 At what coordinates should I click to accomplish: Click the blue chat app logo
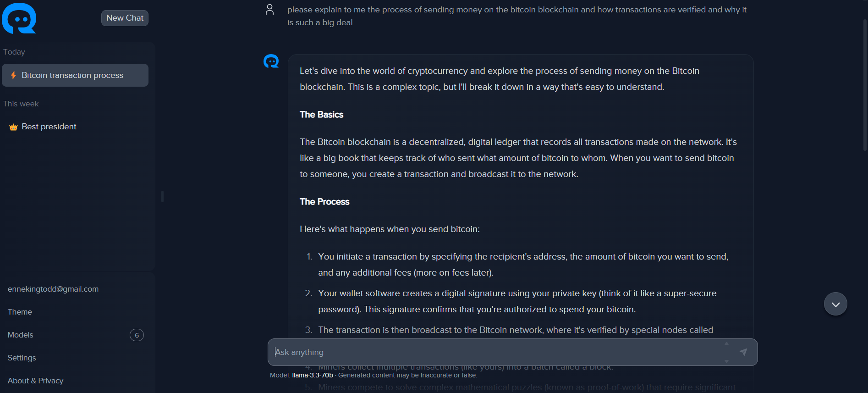coord(19,18)
